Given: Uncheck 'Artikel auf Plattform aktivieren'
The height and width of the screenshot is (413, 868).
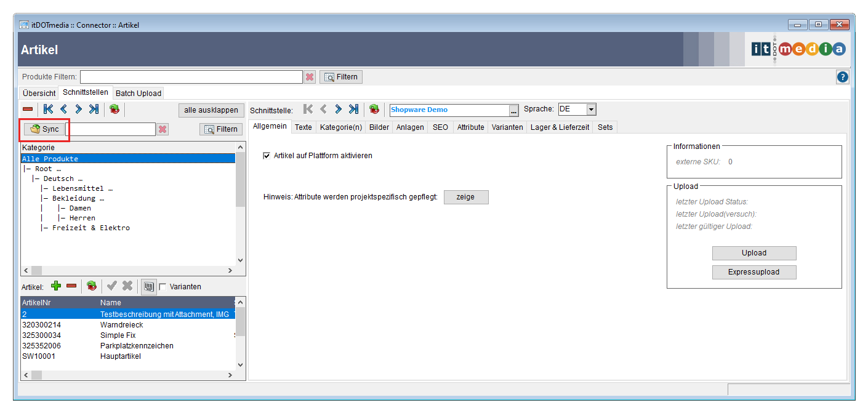Looking at the screenshot, I should click(x=267, y=156).
